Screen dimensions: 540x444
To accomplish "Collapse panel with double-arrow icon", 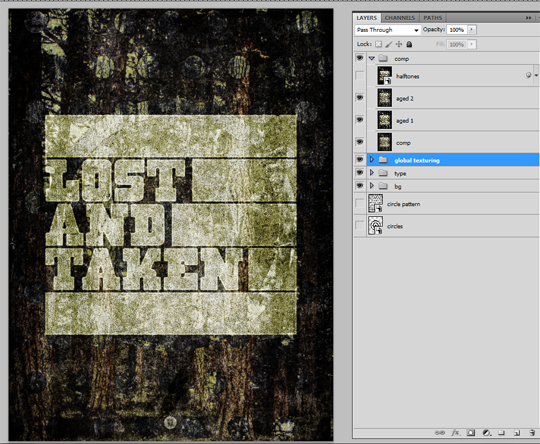I will pyautogui.click(x=528, y=18).
